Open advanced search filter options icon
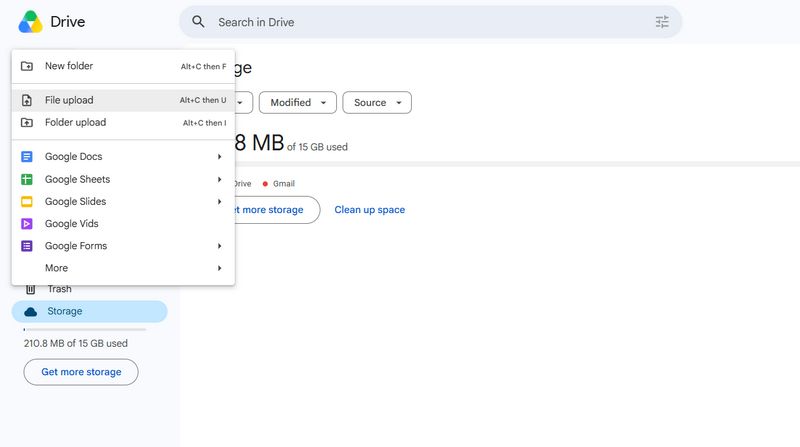The height and width of the screenshot is (447, 800). pos(662,22)
